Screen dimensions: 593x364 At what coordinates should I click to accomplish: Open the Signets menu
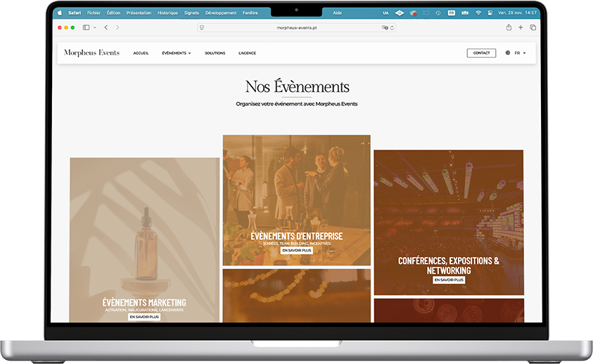click(x=191, y=13)
